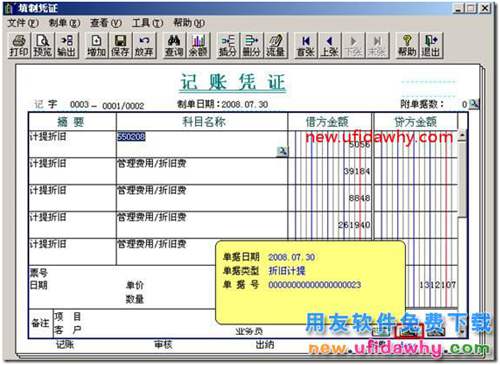Viewport: 500px width, 365px height.
Task: Click the 项目 label in 备注
Action: (x=68, y=316)
